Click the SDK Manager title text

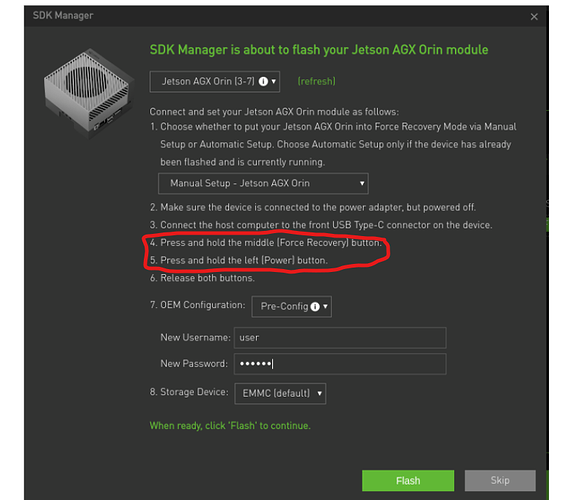(x=63, y=15)
